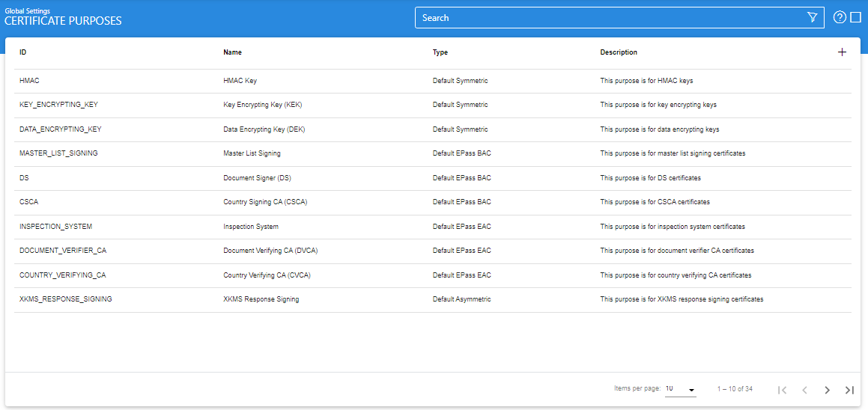Select the Master List Signing row
This screenshot has height=410, width=868.
pyautogui.click(x=252, y=153)
